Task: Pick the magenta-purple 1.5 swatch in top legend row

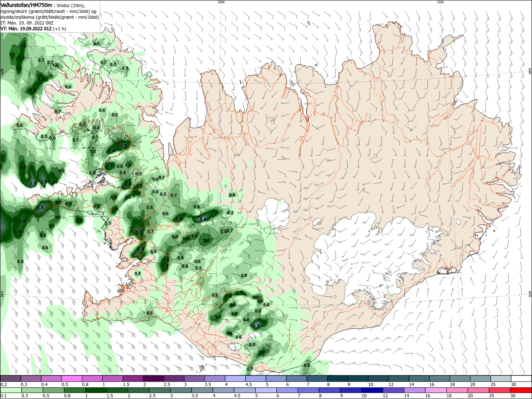Action: point(133,379)
